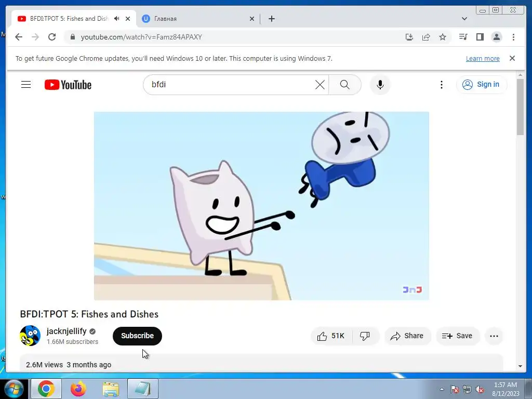Click the install/download page icon in address bar

[409, 37]
